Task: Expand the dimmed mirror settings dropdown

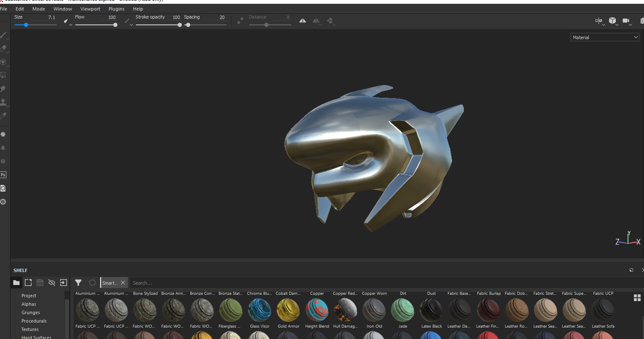Action: (x=321, y=25)
